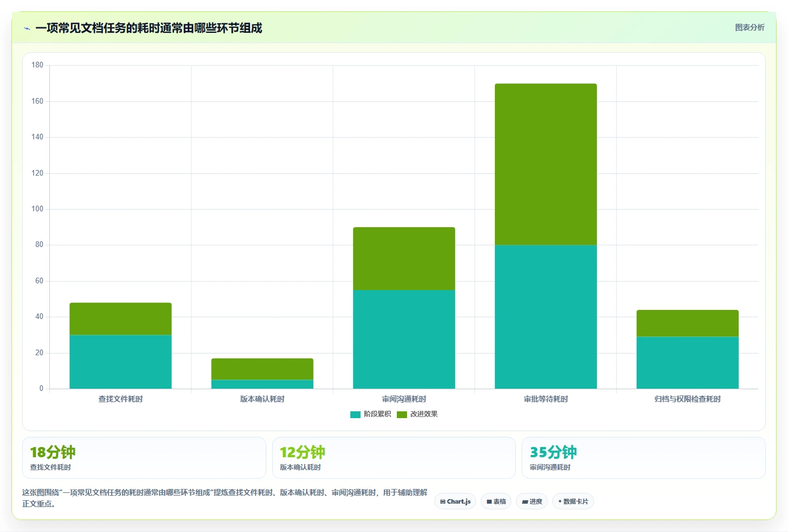788x532 pixels.
Task: Click the green segment of the 审批等待耗时 bar
Action: point(546,164)
